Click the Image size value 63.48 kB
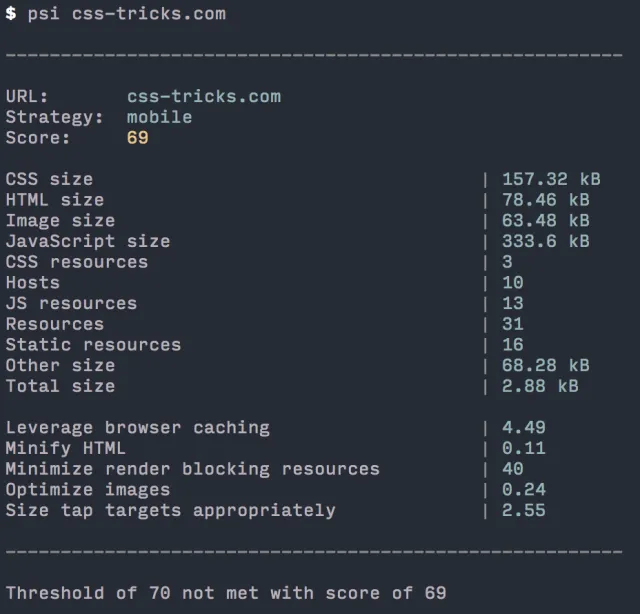 point(546,221)
